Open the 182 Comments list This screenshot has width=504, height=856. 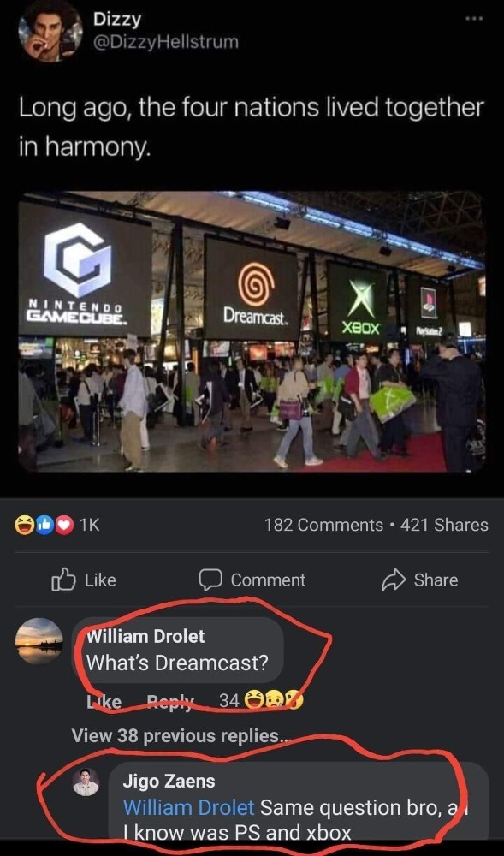[323, 526]
